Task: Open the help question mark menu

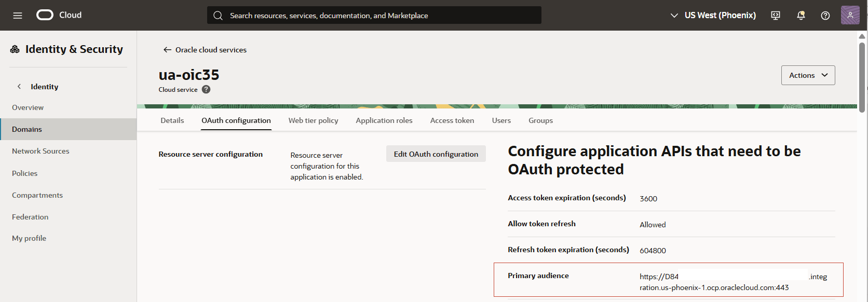Action: pos(825,16)
